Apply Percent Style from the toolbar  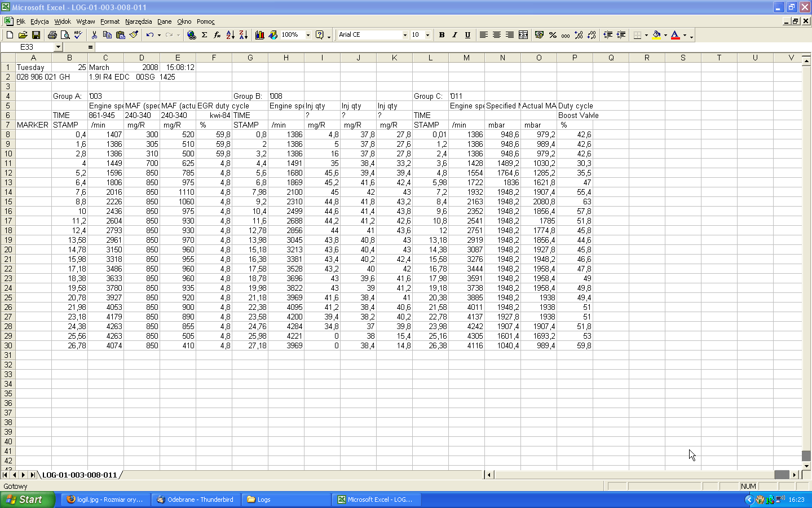tap(553, 35)
